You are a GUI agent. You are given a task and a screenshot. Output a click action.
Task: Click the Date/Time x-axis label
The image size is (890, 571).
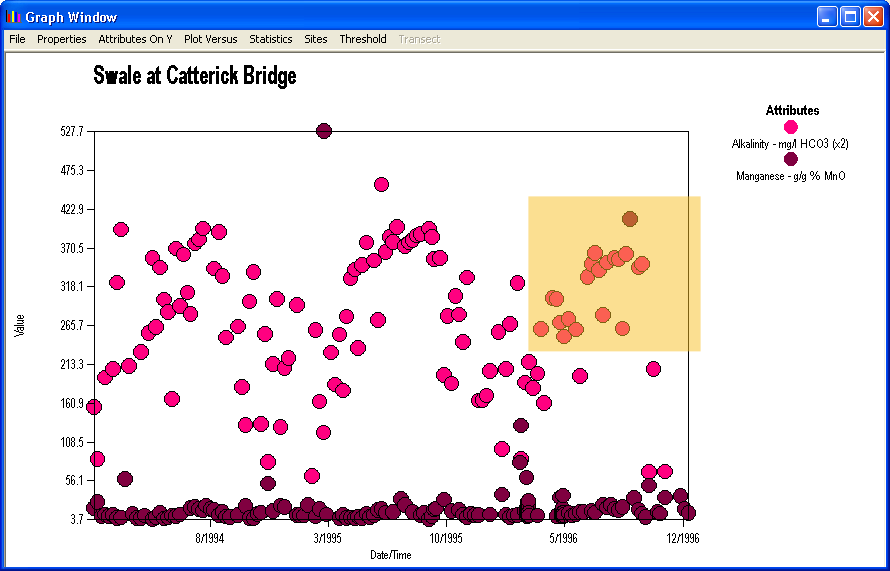coord(391,555)
